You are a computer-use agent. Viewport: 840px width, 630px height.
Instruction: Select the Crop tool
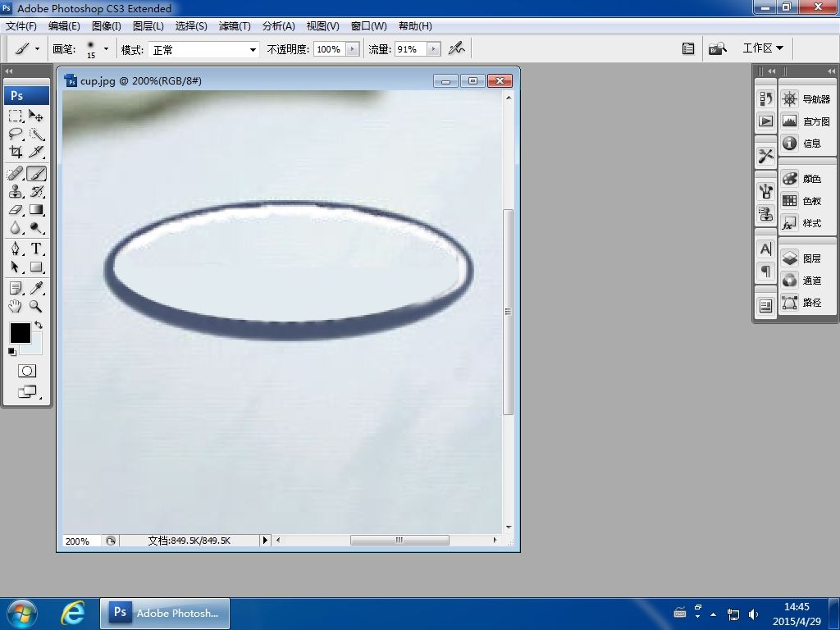16,152
